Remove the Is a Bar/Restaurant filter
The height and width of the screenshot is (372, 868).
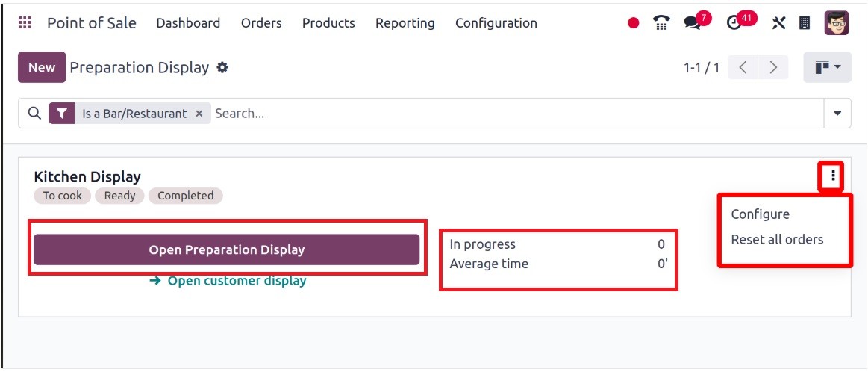coord(199,114)
